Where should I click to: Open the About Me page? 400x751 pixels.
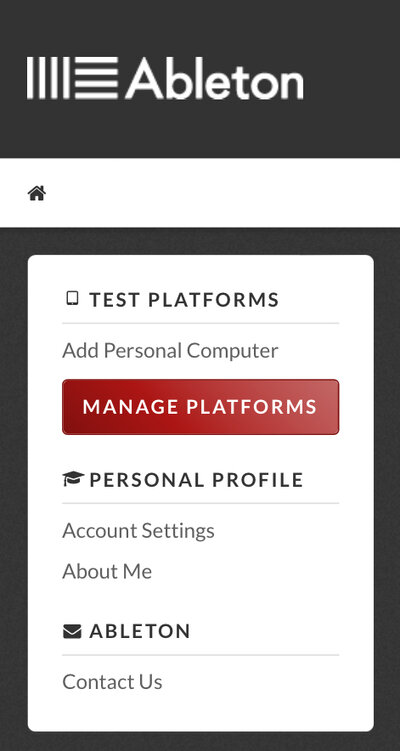tap(107, 571)
